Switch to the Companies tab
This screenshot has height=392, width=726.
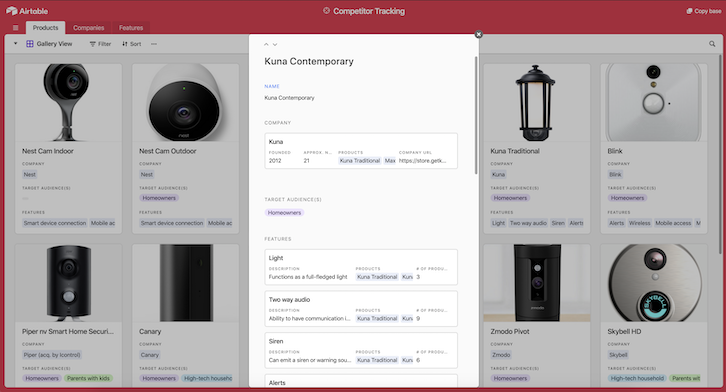coord(88,28)
